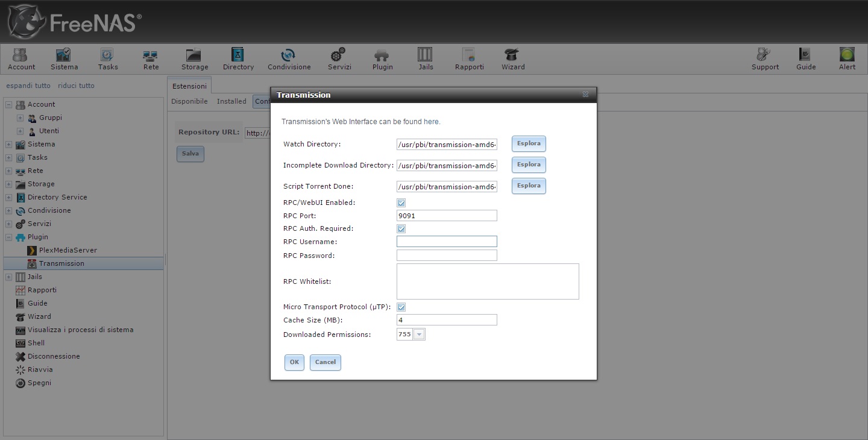Collapse the Plugin tree node

click(8, 237)
